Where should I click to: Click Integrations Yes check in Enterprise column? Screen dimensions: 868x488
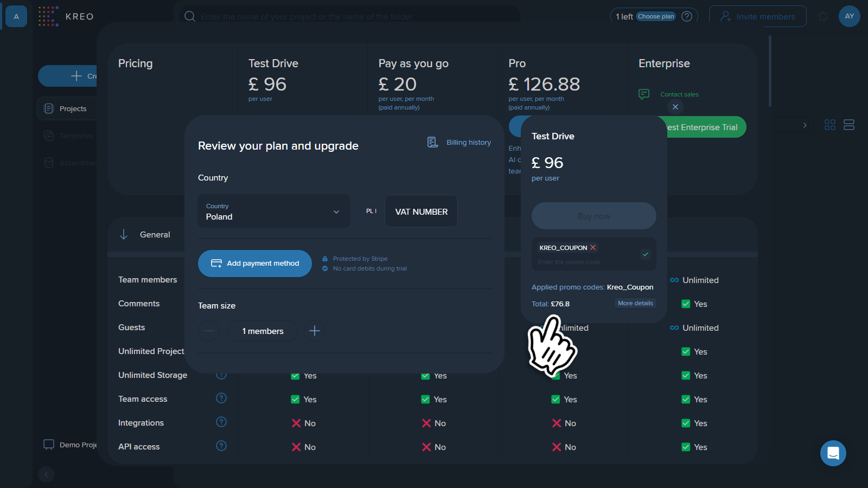click(x=686, y=423)
